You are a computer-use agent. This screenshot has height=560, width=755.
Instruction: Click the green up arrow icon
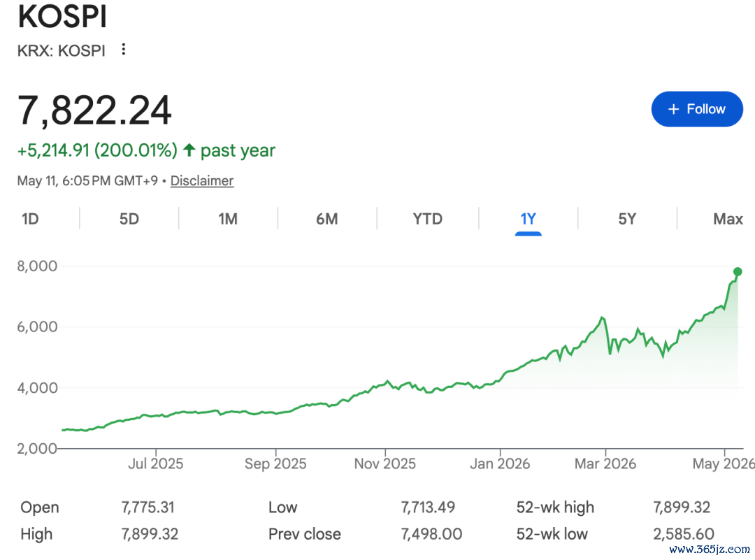coord(189,150)
